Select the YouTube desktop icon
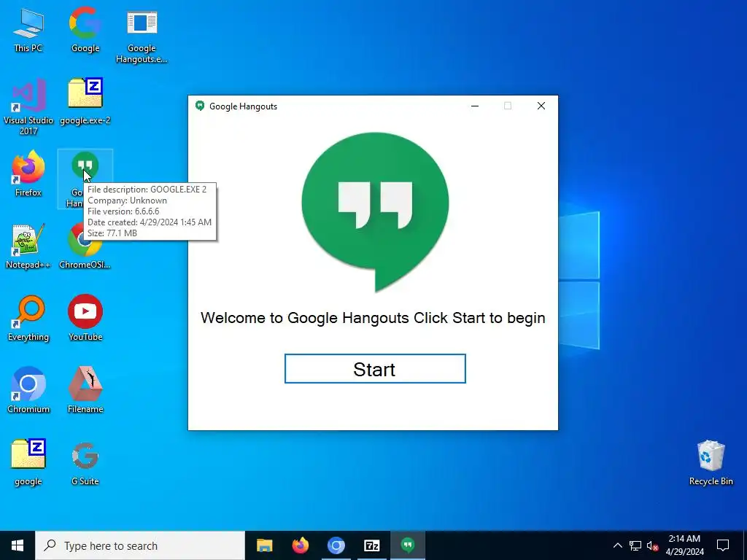747x560 pixels. click(85, 319)
